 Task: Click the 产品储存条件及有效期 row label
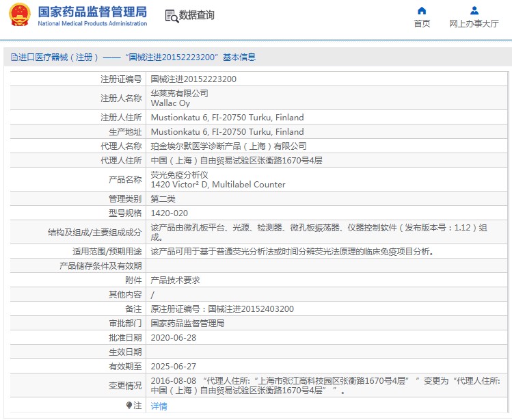coord(100,265)
